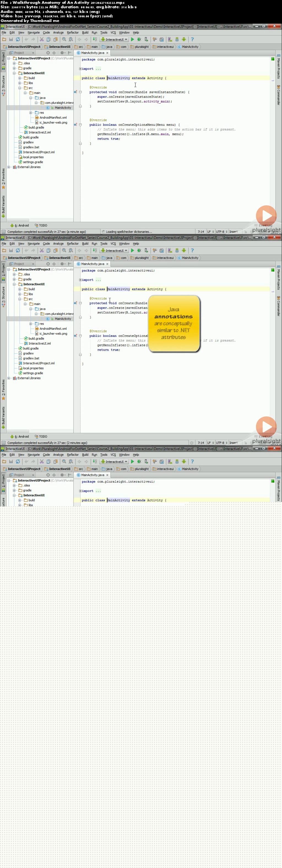Click Redo icon in second frame toolbar
This screenshot has height=868, width=282.
pyautogui.click(x=33, y=250)
